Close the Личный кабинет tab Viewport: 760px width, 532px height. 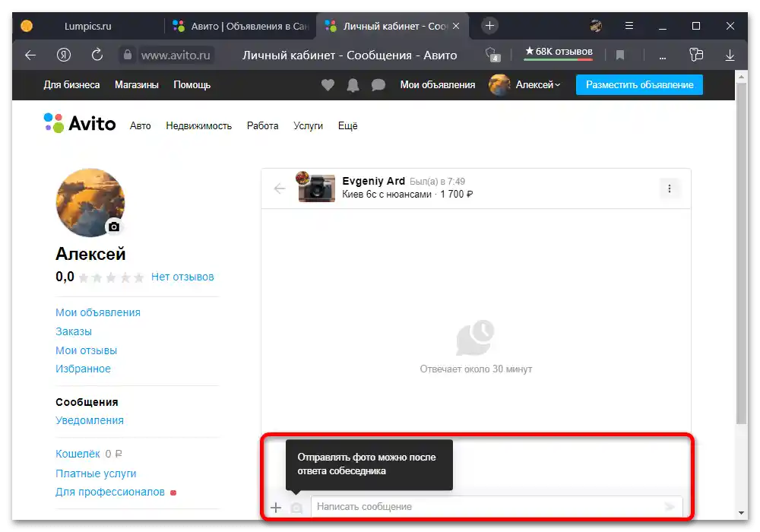[x=455, y=26]
